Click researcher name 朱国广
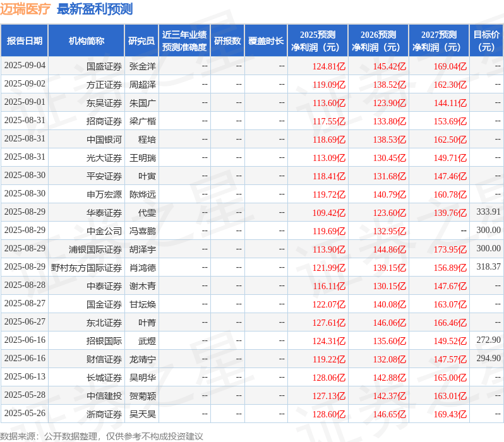 pos(143,103)
